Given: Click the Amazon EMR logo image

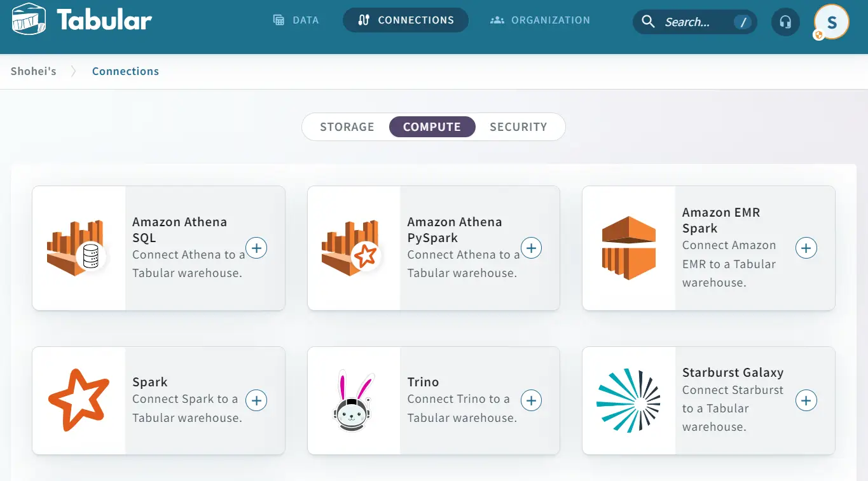Looking at the screenshot, I should (629, 248).
